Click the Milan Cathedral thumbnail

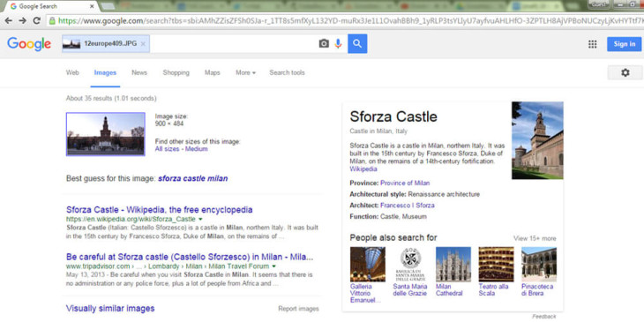pos(453,264)
